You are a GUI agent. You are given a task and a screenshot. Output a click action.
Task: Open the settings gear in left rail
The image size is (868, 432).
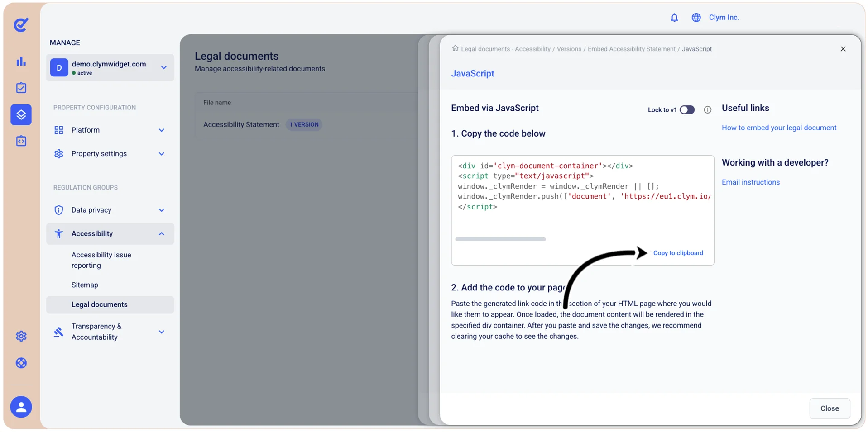[21, 336]
